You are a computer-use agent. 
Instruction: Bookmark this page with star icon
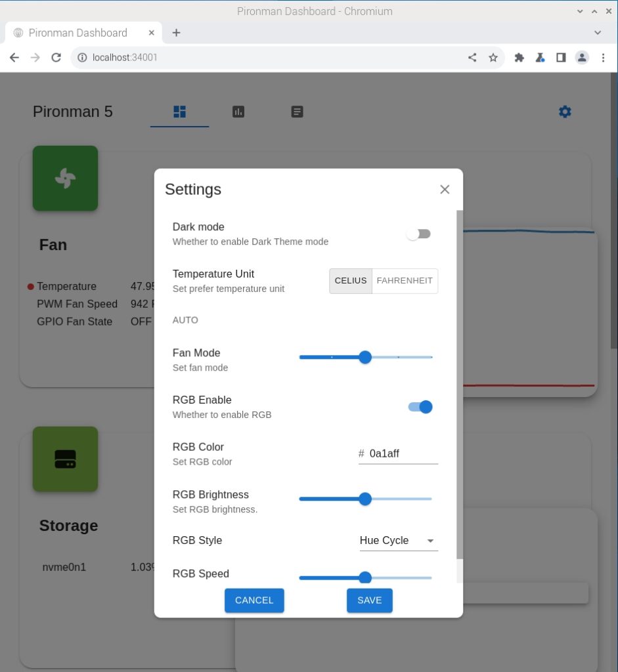coord(493,58)
